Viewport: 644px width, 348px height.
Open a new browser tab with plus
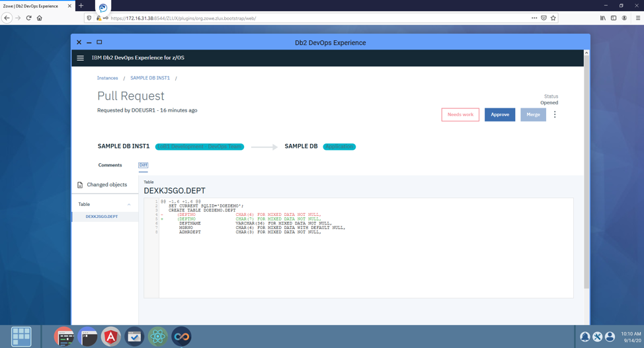pos(81,6)
